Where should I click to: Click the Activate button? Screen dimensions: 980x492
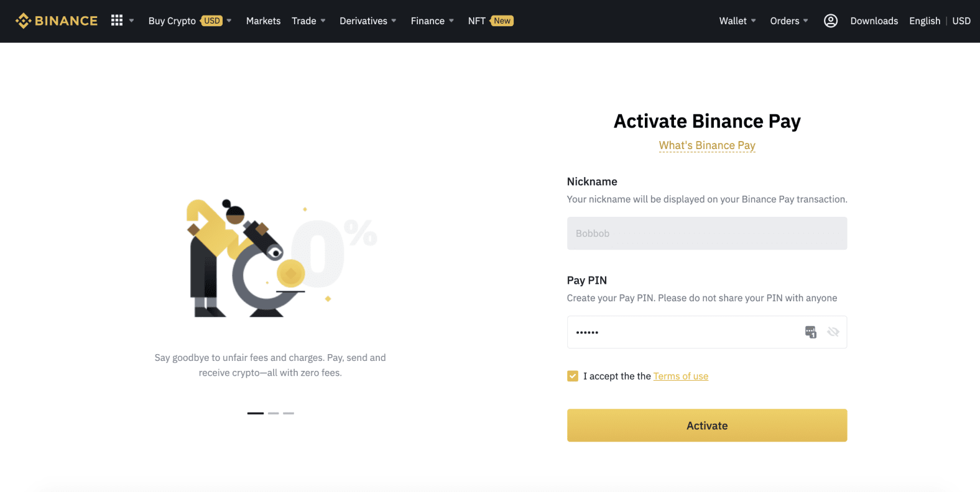click(x=707, y=426)
